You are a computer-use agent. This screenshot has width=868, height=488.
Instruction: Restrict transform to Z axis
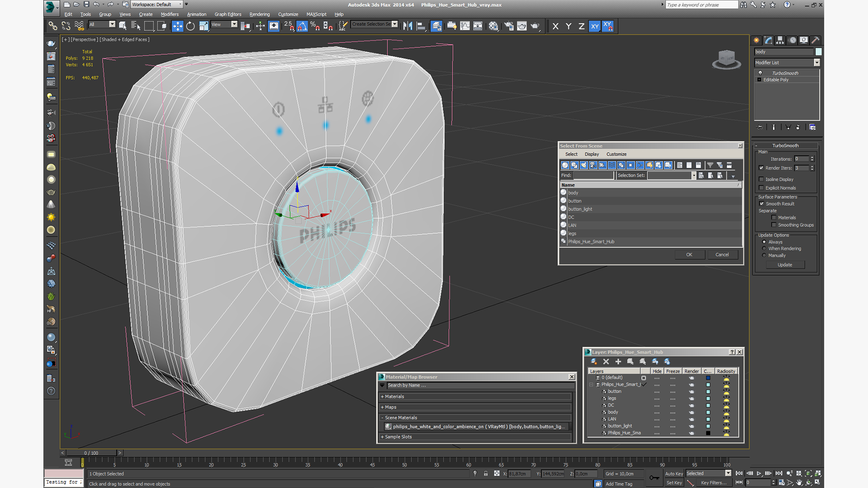click(x=581, y=26)
